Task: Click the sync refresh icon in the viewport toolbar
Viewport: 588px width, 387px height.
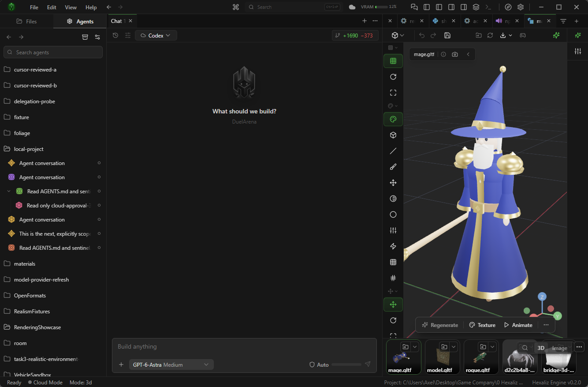Action: (490, 35)
